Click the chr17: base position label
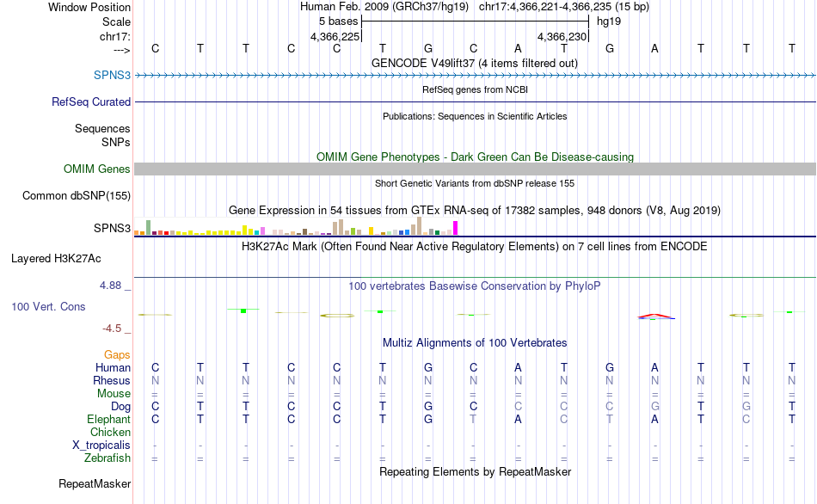Screen dimensions: 817x504 114,36
